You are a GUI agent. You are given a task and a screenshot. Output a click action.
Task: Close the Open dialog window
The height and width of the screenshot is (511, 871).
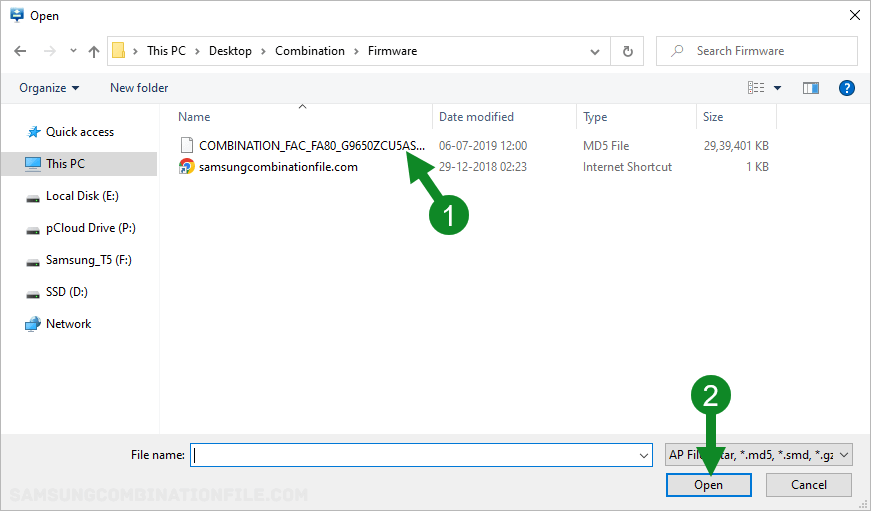coord(855,16)
